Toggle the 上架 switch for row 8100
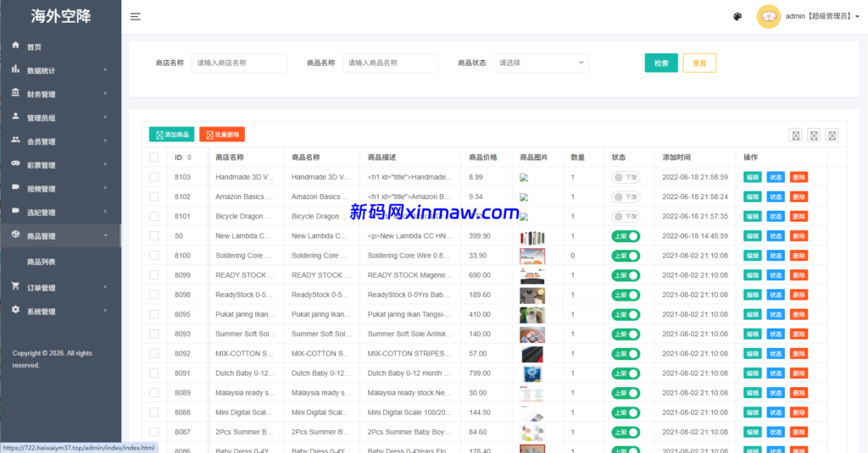This screenshot has width=868, height=453. coord(626,256)
